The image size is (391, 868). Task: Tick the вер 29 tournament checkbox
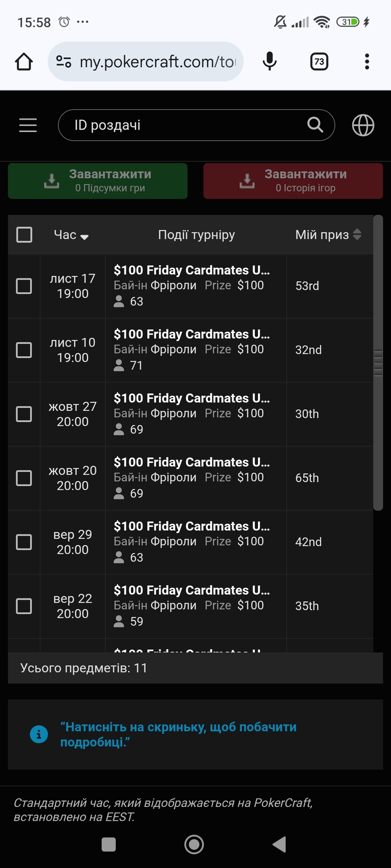tap(24, 542)
